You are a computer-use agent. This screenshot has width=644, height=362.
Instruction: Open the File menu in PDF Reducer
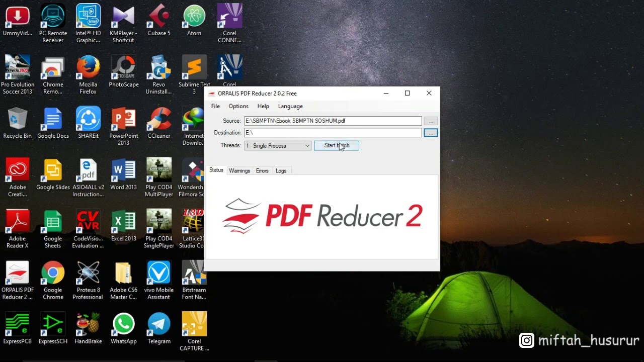pyautogui.click(x=215, y=106)
